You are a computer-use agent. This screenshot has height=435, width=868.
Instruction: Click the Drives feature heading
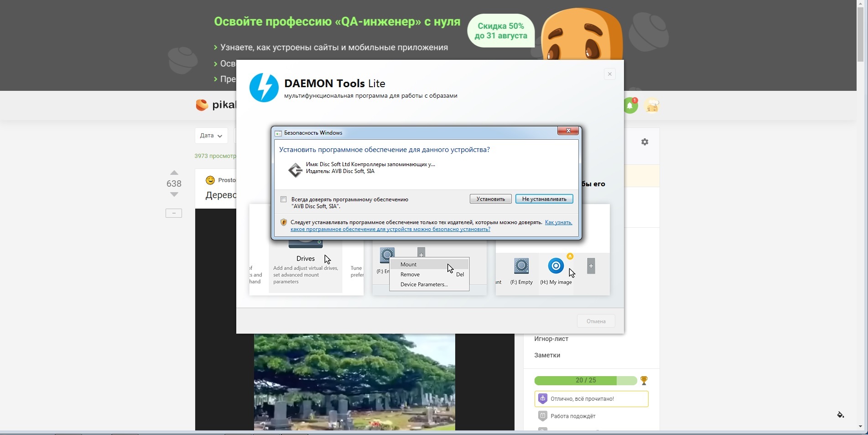[305, 258]
